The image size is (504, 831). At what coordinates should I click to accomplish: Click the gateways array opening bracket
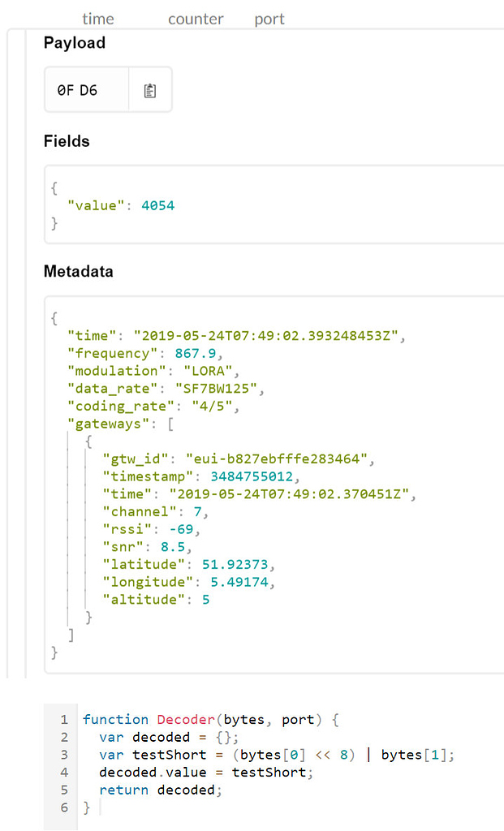point(170,424)
